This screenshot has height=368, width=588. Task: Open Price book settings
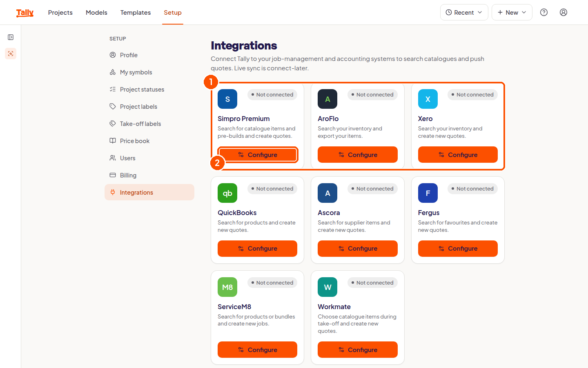[x=149, y=141]
